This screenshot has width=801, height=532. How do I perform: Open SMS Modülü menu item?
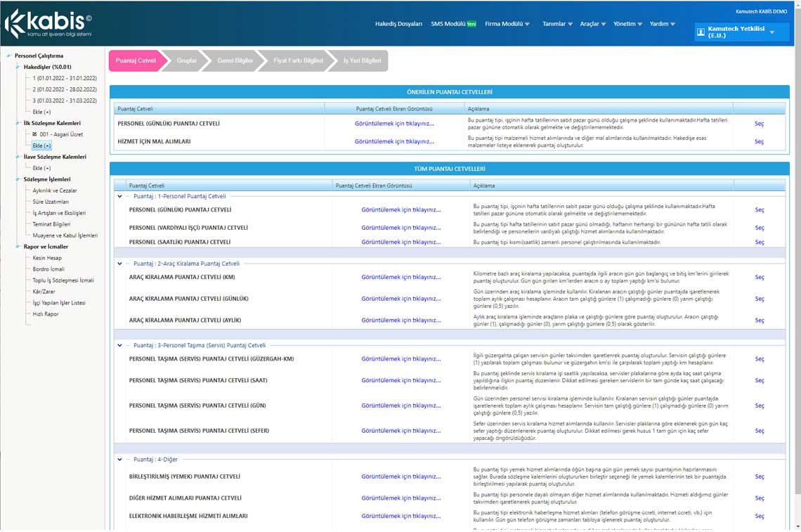(x=453, y=24)
